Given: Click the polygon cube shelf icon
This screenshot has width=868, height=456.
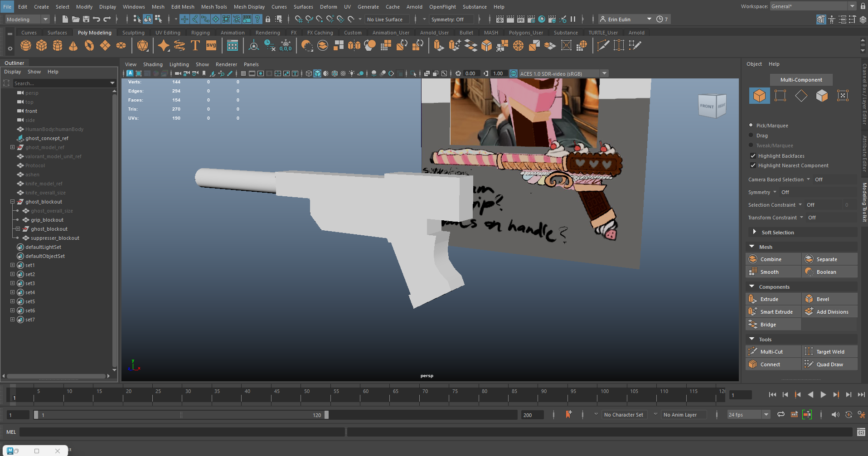Looking at the screenshot, I should [42, 45].
